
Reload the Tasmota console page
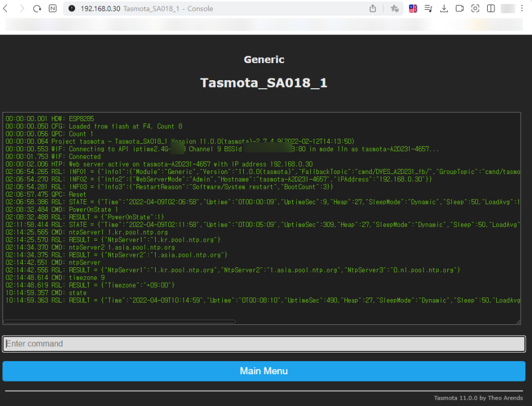37,9
